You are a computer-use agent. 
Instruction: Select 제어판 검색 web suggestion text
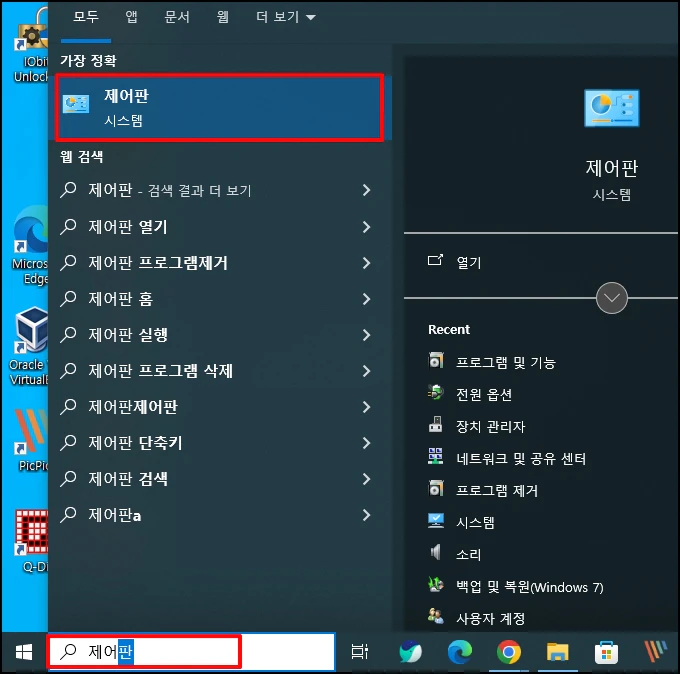[x=128, y=479]
